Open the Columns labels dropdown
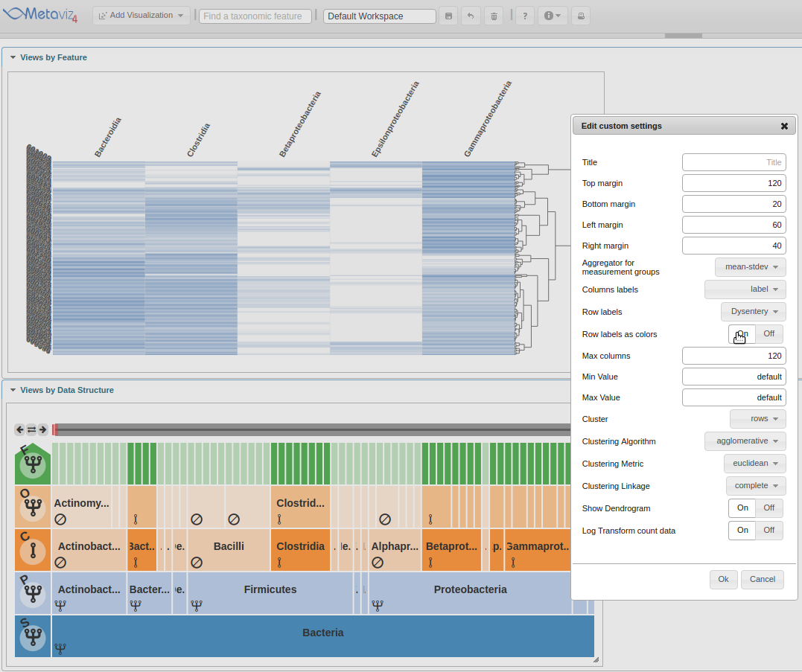 point(745,289)
